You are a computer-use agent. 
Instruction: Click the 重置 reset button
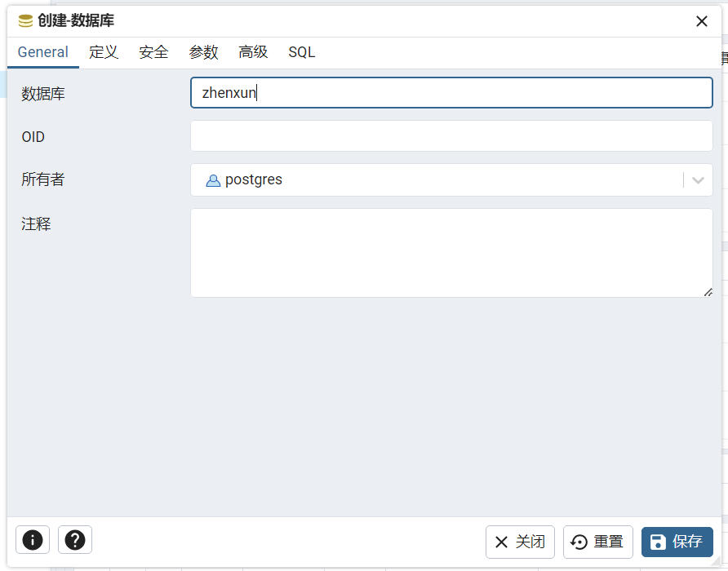598,542
